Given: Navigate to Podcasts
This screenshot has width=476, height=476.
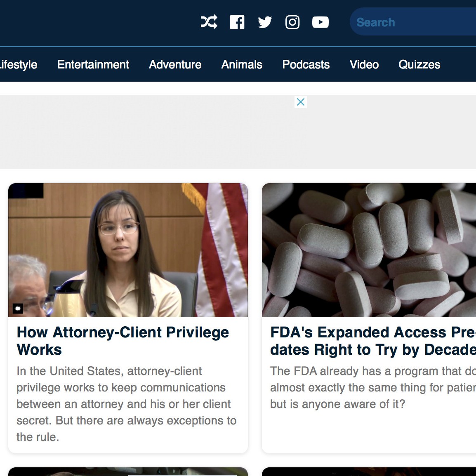Looking at the screenshot, I should (x=306, y=64).
